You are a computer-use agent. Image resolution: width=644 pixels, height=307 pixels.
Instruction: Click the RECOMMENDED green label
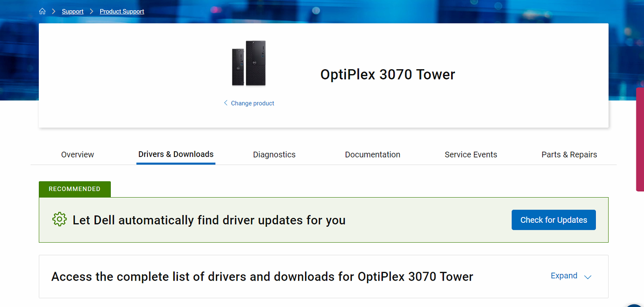coord(75,189)
